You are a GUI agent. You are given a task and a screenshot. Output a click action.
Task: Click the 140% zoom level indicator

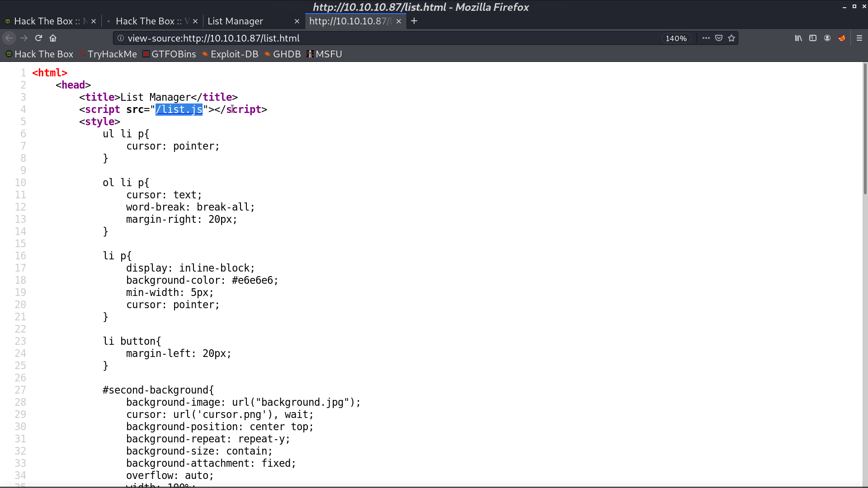coord(676,38)
